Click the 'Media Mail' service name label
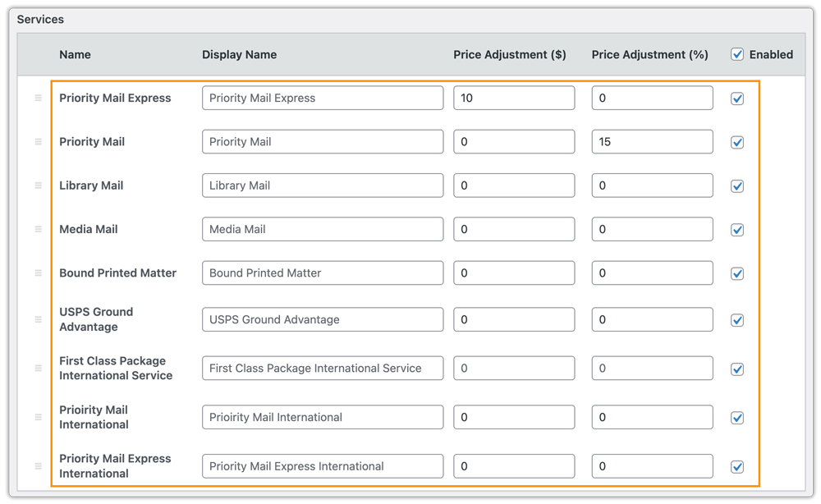 [x=89, y=229]
